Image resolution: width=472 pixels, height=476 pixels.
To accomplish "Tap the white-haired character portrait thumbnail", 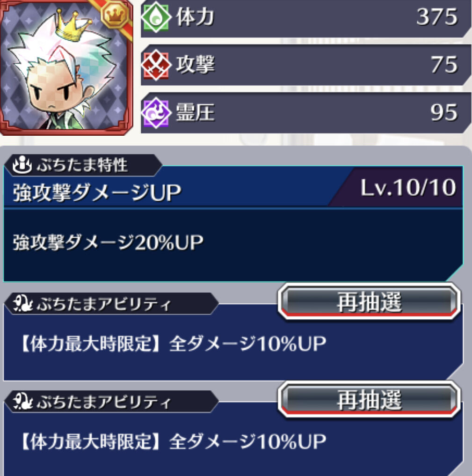I will click(x=66, y=67).
